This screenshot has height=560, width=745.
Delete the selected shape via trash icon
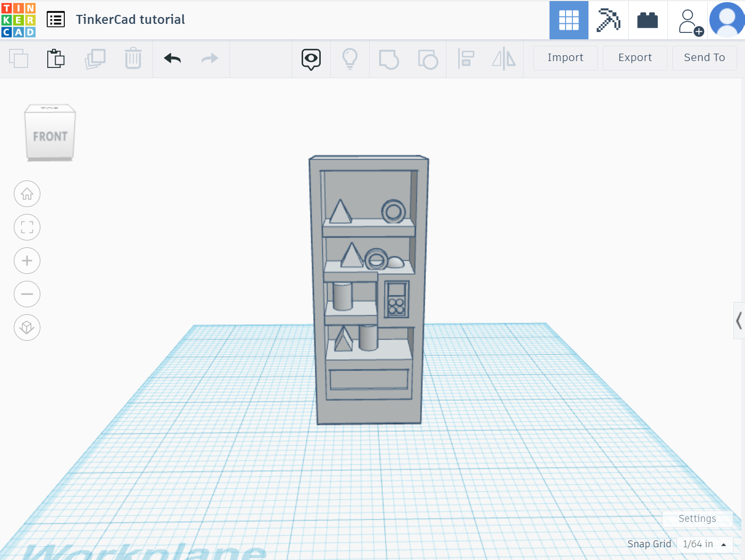(x=133, y=58)
